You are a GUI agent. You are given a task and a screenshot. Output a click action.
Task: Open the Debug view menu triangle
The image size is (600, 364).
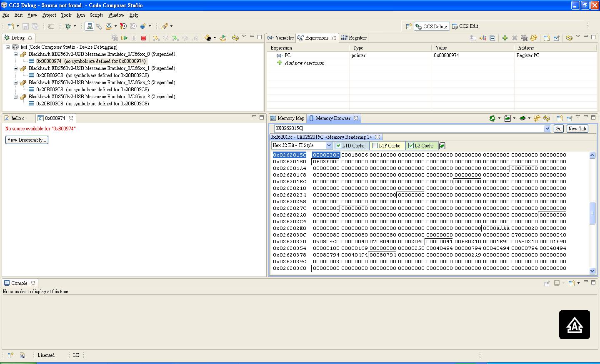click(x=244, y=37)
